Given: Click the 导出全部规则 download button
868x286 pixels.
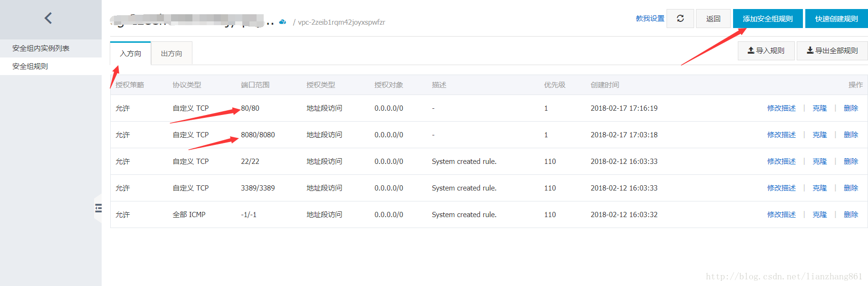Looking at the screenshot, I should pyautogui.click(x=832, y=50).
